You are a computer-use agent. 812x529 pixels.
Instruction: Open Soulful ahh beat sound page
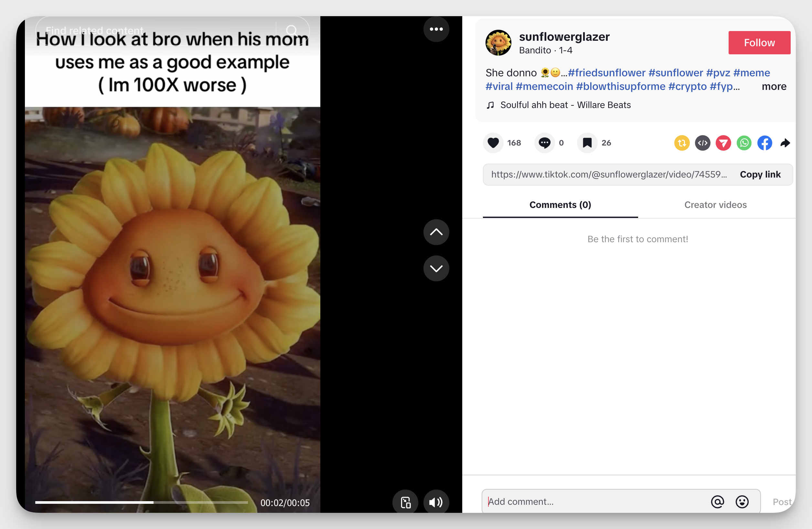tap(565, 105)
